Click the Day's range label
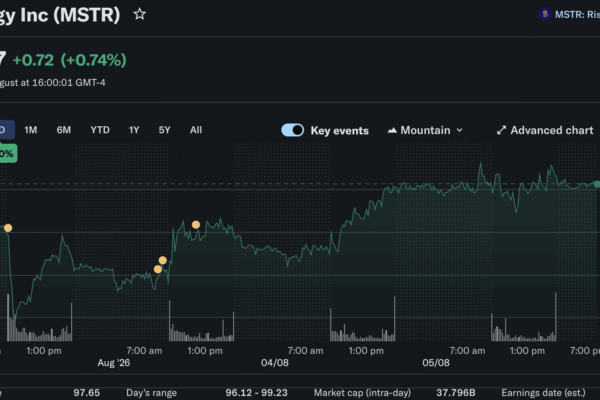 coord(152,393)
